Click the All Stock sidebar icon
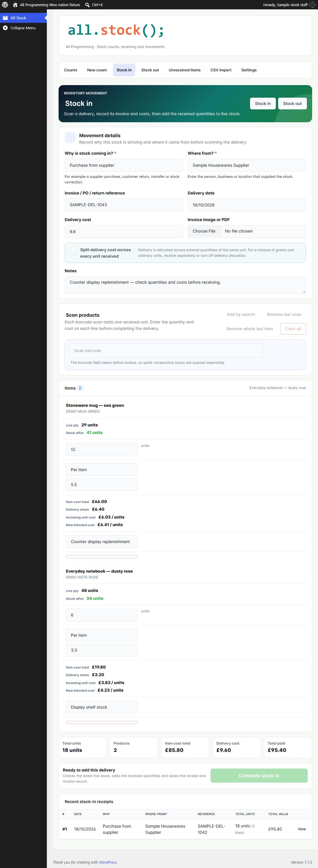 tap(5, 18)
